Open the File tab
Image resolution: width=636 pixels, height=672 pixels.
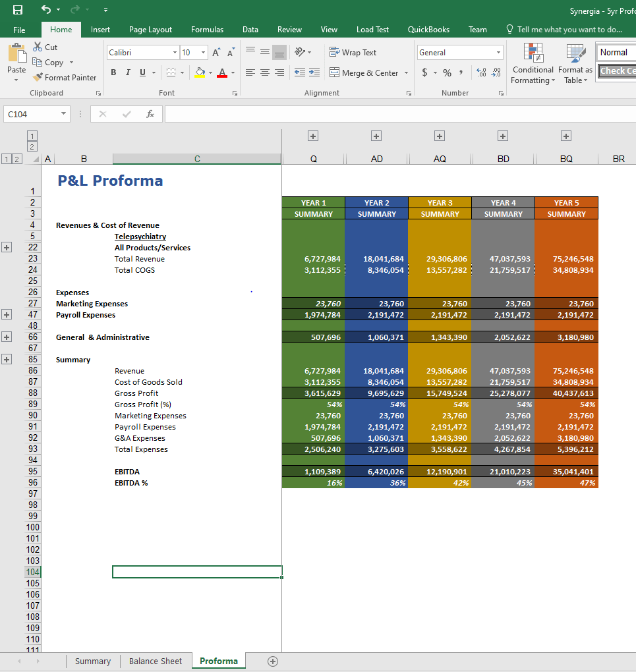coord(19,30)
